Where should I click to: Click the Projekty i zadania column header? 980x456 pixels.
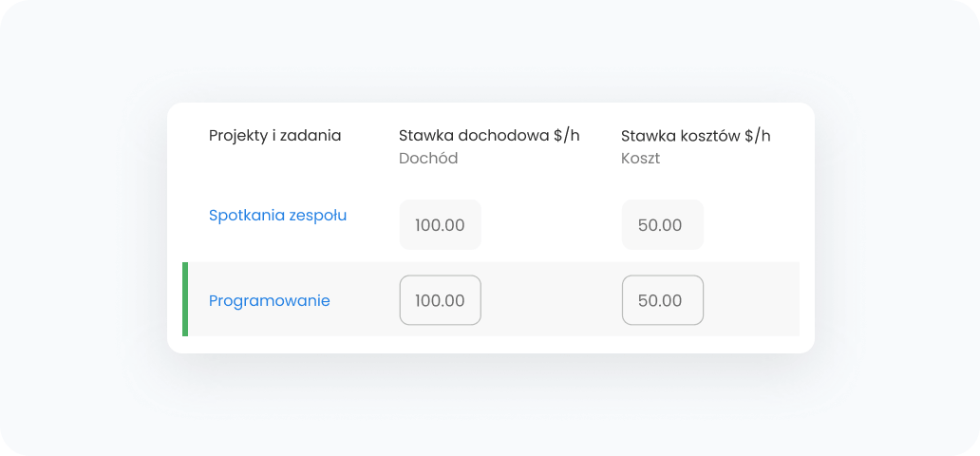274,136
